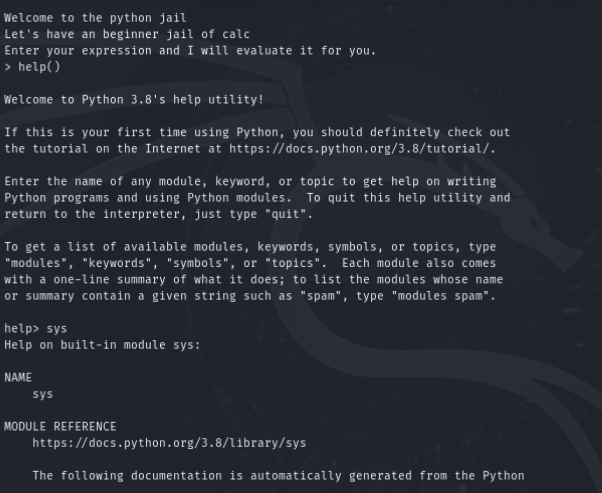Click the NAME section heading
Screen dimensions: 602x493
pyautogui.click(x=18, y=378)
